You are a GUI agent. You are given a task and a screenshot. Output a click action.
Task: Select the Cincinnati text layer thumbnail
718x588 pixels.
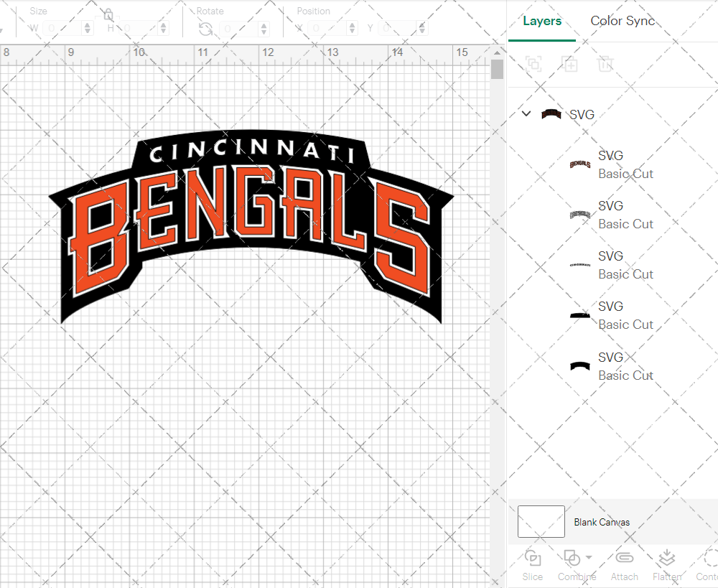580,265
